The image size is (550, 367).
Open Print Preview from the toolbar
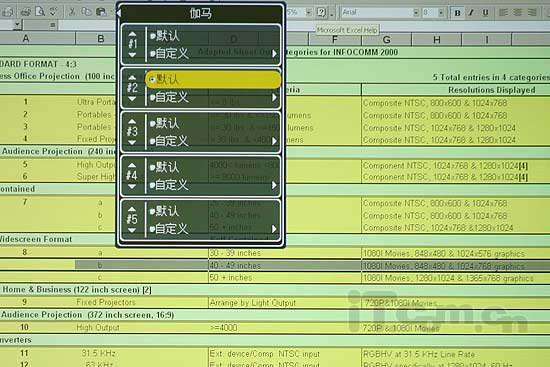[40, 12]
